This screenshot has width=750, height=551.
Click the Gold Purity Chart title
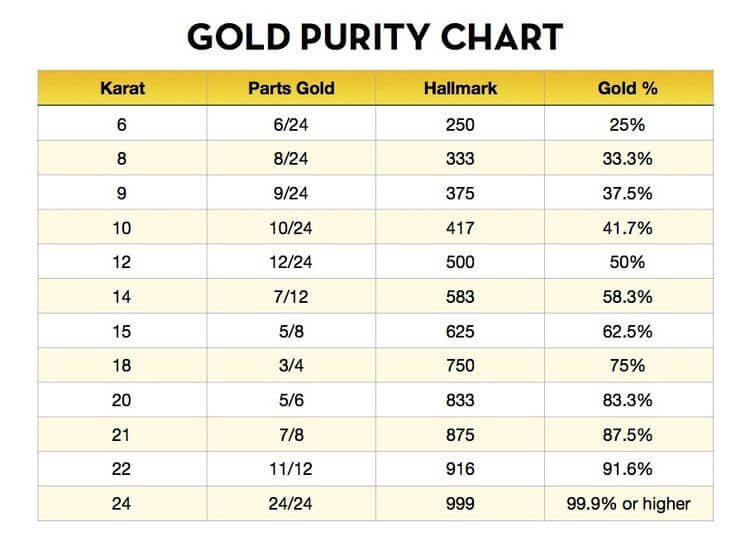[x=375, y=37]
